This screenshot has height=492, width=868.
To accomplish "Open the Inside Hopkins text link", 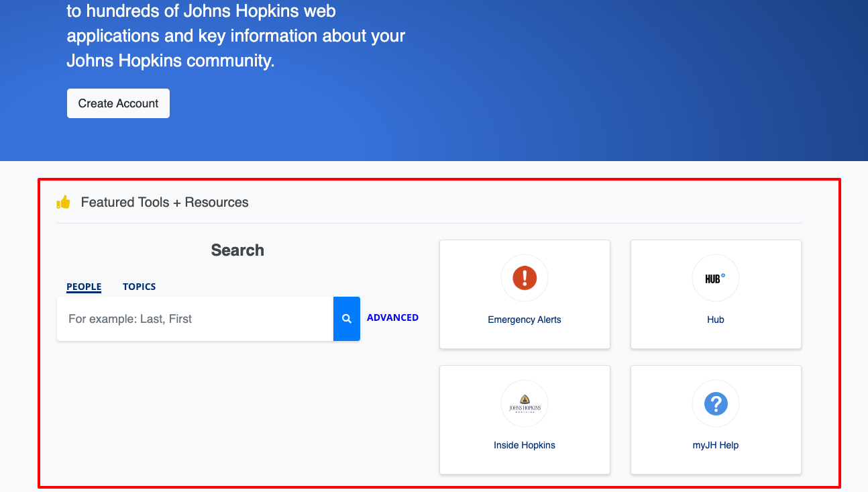I will pyautogui.click(x=525, y=445).
